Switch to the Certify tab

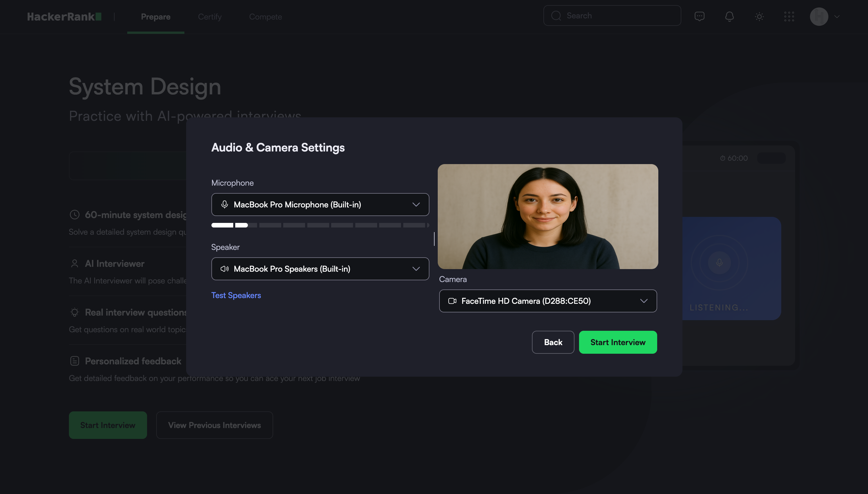[209, 17]
